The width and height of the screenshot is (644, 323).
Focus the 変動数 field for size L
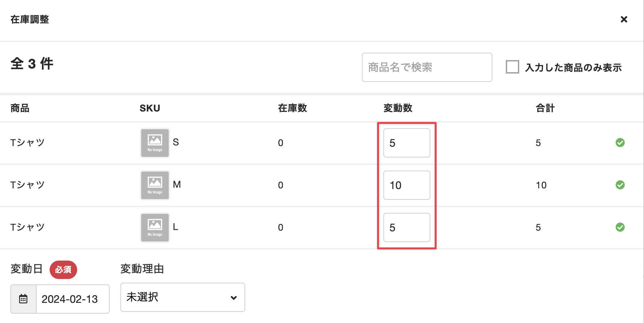(407, 228)
